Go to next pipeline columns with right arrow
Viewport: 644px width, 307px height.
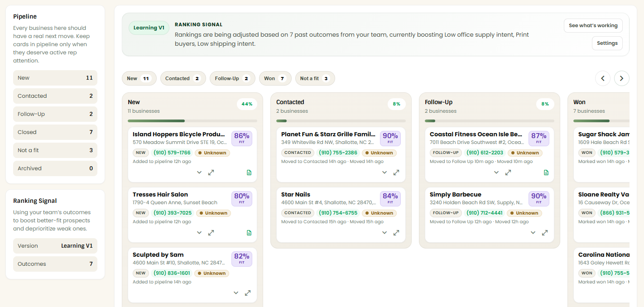click(x=622, y=78)
